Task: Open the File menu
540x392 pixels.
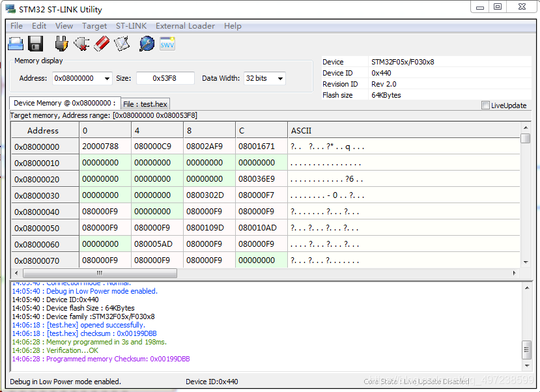Action: pos(16,26)
